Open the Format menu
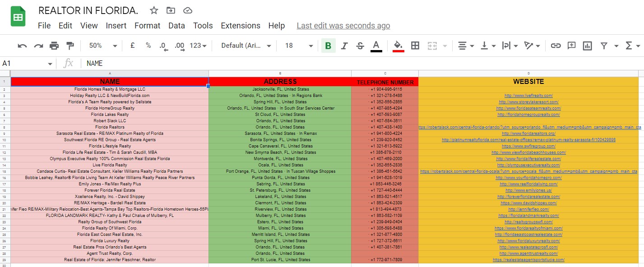Screen dimensions: 644x267 (x=148, y=26)
